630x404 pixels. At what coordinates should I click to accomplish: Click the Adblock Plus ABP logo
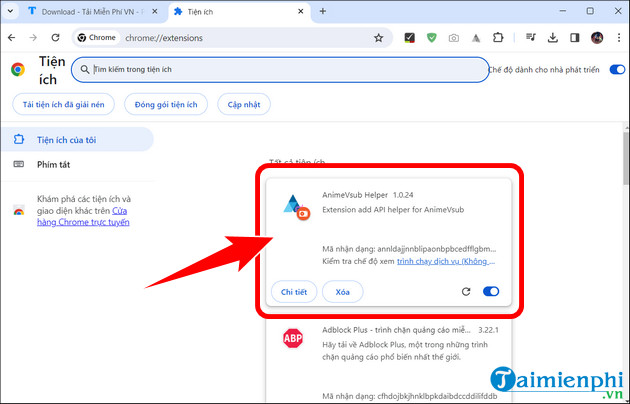click(293, 337)
